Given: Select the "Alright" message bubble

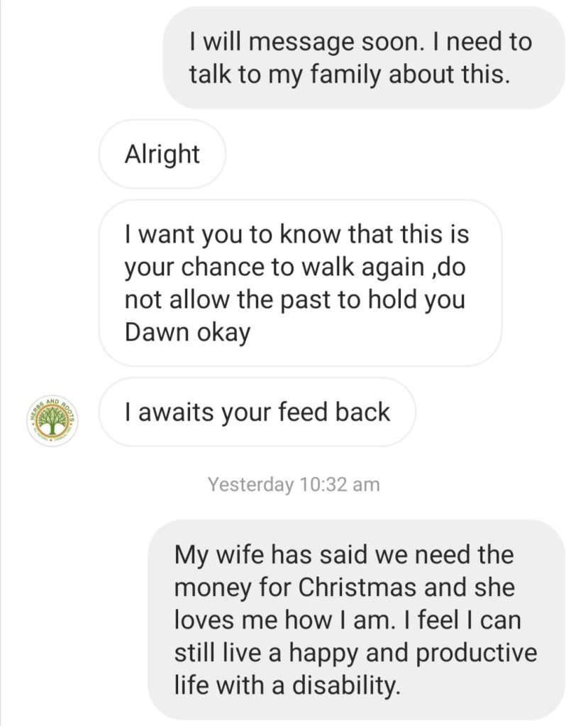Looking at the screenshot, I should (162, 154).
